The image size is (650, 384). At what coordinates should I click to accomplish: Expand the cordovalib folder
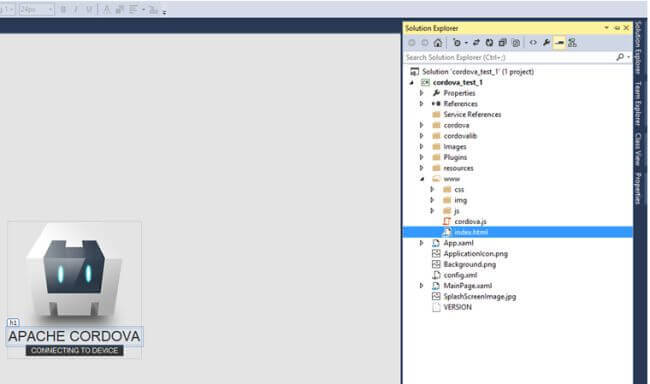422,136
